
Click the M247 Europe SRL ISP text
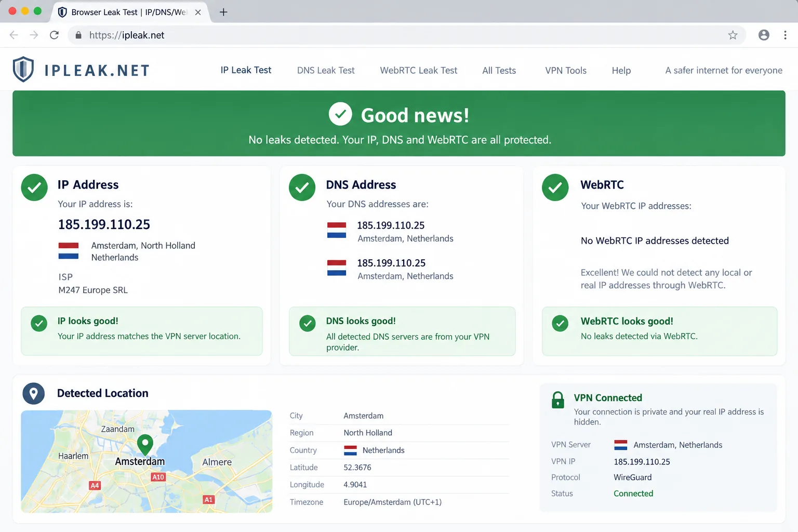93,290
